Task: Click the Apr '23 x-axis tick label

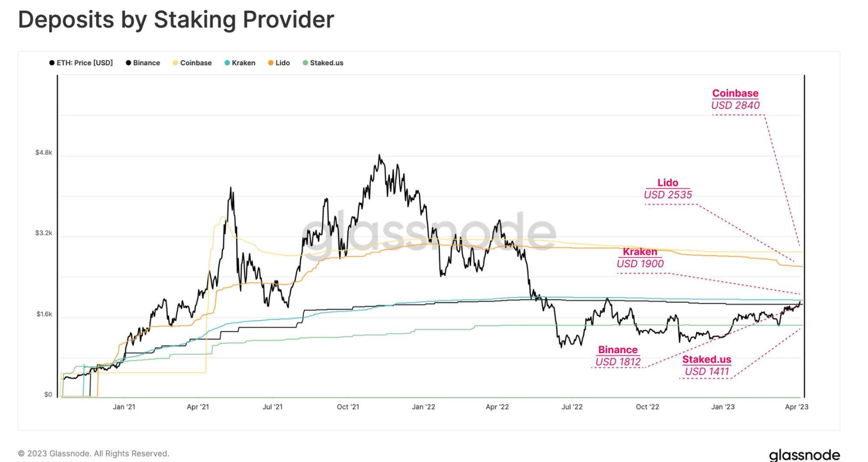Action: (796, 407)
